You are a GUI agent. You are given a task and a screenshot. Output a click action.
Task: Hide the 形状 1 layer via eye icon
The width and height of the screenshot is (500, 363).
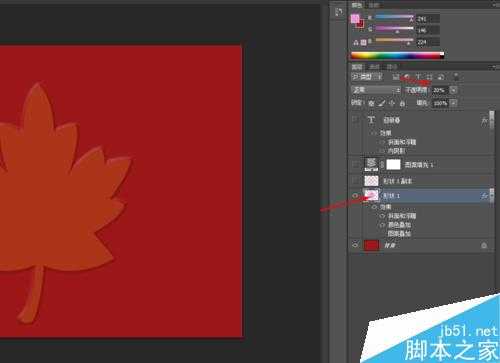(x=356, y=196)
